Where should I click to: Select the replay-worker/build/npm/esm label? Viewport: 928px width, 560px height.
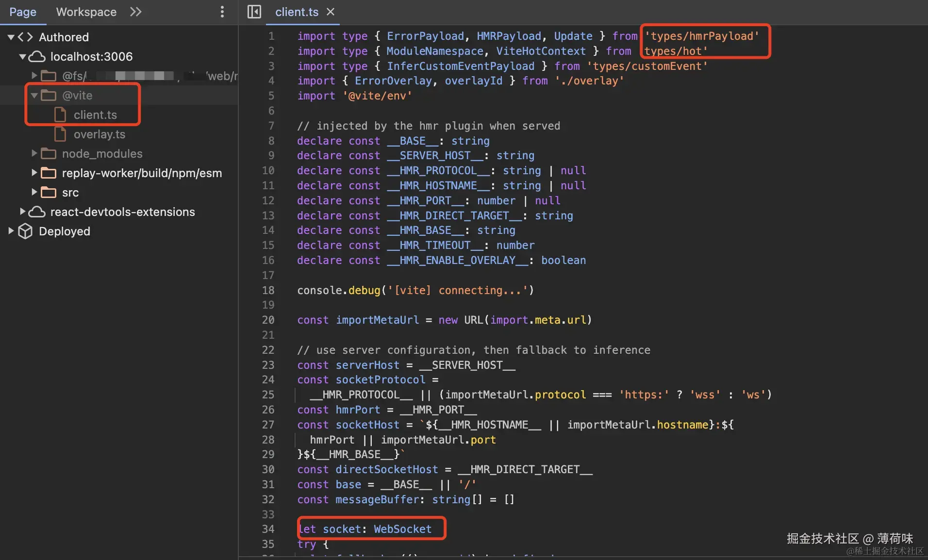point(142,173)
